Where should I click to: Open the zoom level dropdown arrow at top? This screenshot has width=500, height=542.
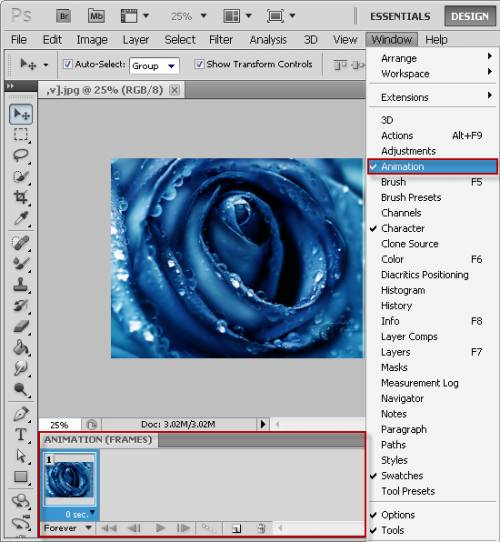tap(204, 16)
